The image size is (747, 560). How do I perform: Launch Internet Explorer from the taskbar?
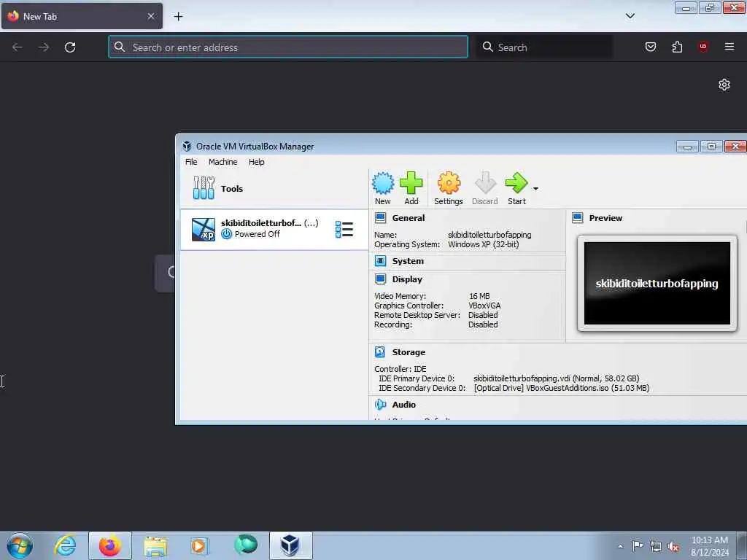click(65, 545)
